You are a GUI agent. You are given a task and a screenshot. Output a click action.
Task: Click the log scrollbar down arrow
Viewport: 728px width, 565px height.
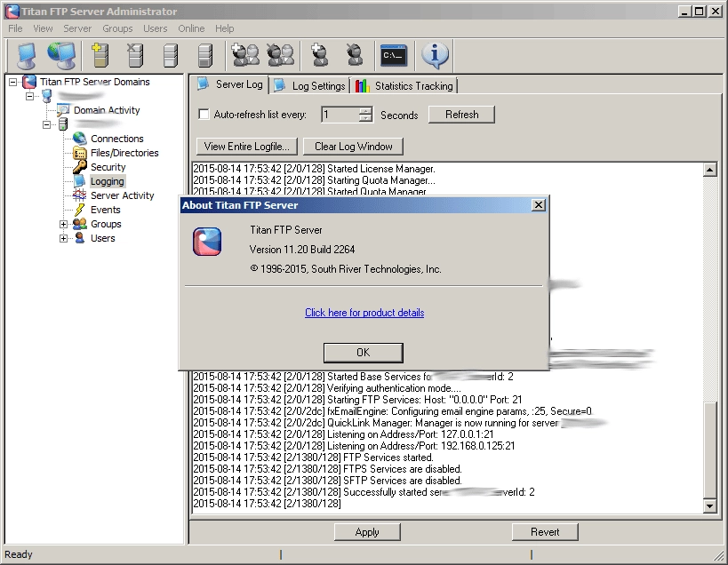[709, 506]
